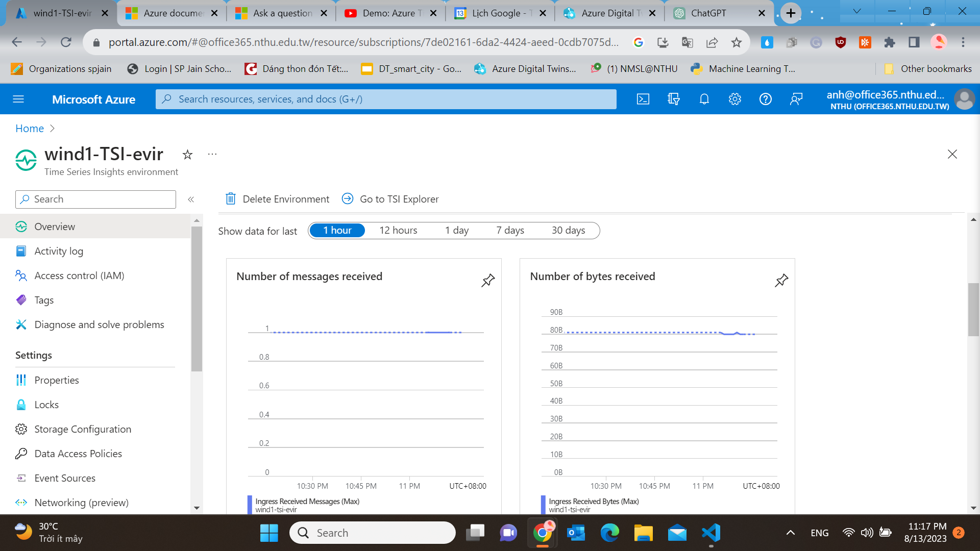This screenshot has height=551, width=980.
Task: Pin the bytes received chart
Action: [x=781, y=280]
